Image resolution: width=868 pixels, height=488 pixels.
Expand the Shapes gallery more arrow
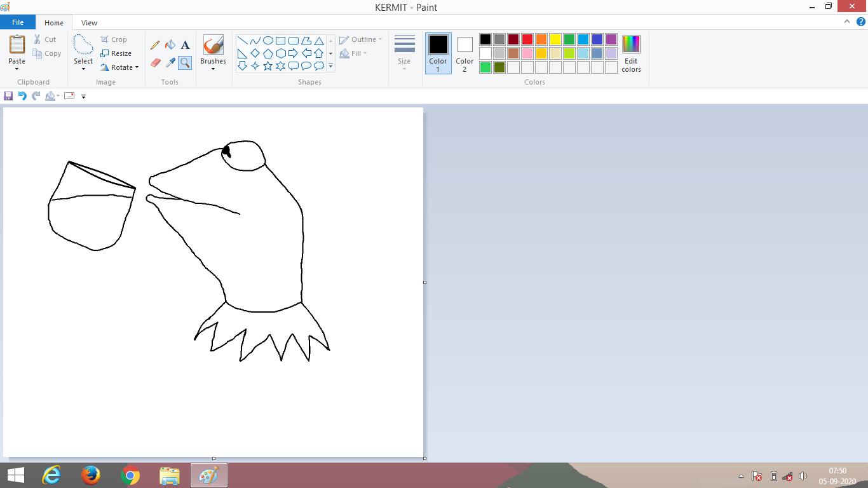pyautogui.click(x=330, y=65)
